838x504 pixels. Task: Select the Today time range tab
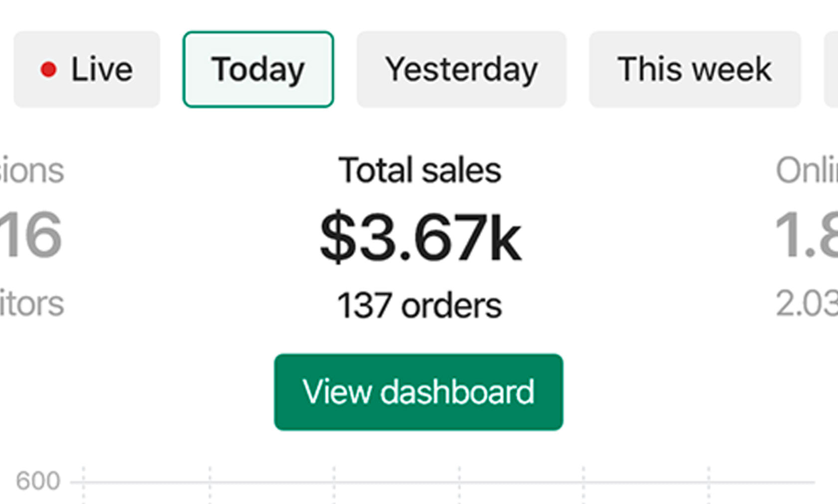click(258, 69)
